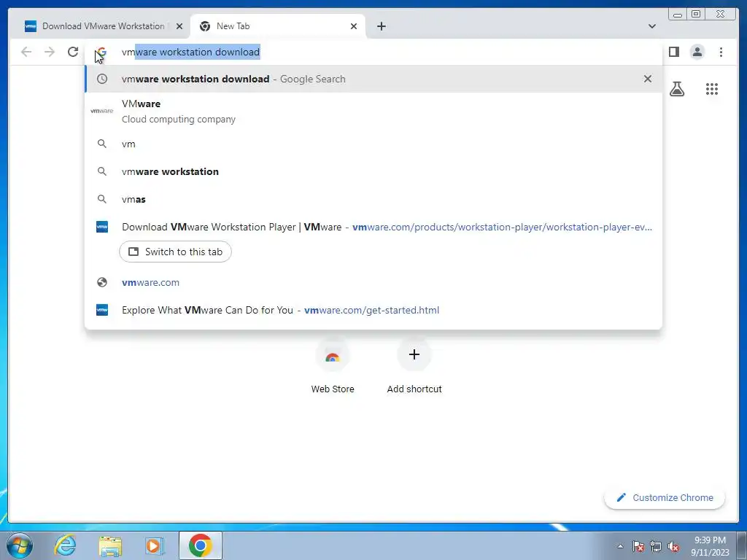This screenshot has height=560, width=747.
Task: Click the globe icon beside vmware.com
Action: [x=102, y=282]
